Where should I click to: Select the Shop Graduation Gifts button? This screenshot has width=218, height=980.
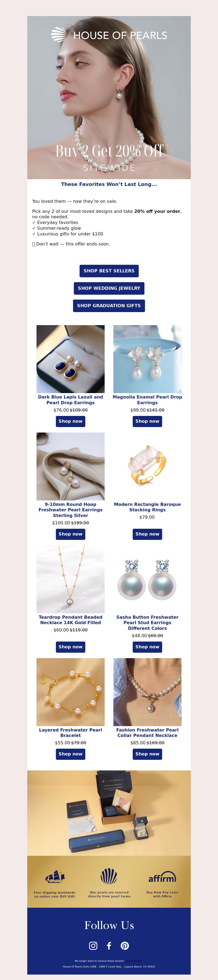109,306
